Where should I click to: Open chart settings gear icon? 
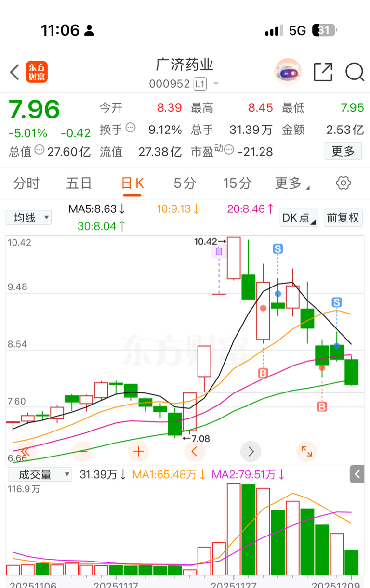[x=343, y=183]
